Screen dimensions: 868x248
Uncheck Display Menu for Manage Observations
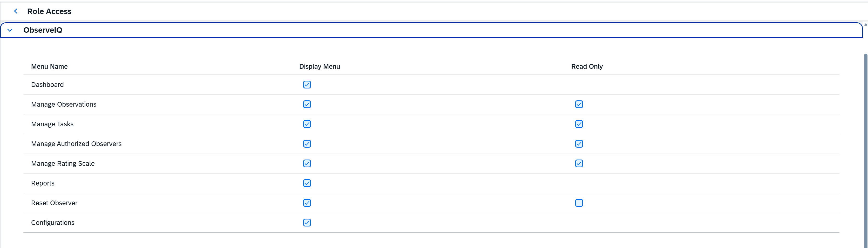tap(307, 105)
